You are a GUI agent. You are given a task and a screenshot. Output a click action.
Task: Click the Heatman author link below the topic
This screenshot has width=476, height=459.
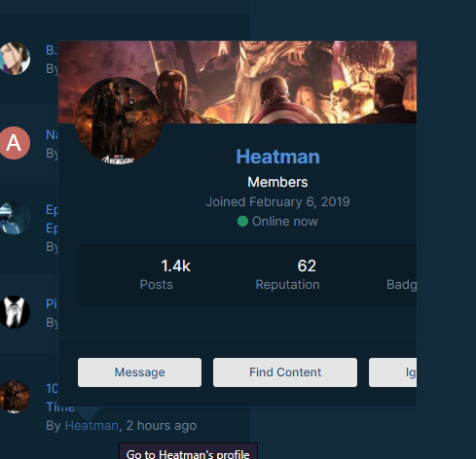click(x=92, y=425)
